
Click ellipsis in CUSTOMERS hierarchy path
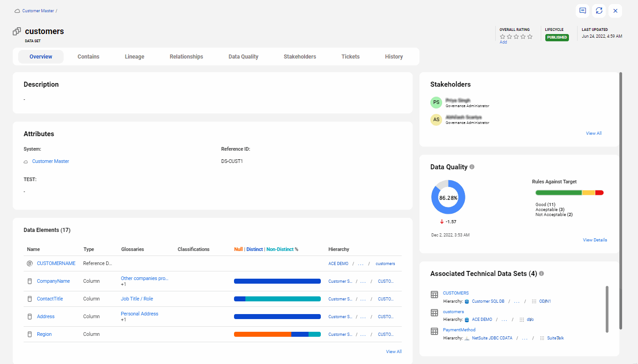coord(517,301)
